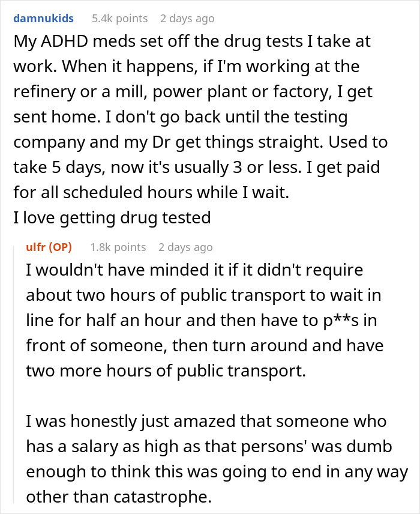This screenshot has height=514, width=420.
Task: Click the timestamp on ulfr's reply
Action: tap(185, 247)
